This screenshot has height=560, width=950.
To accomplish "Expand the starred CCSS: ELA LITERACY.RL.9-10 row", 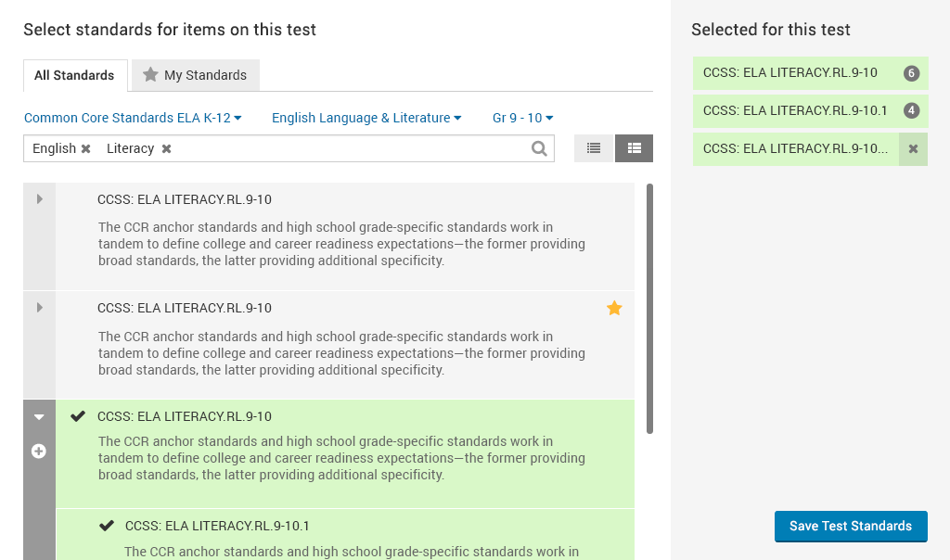I will (39, 308).
